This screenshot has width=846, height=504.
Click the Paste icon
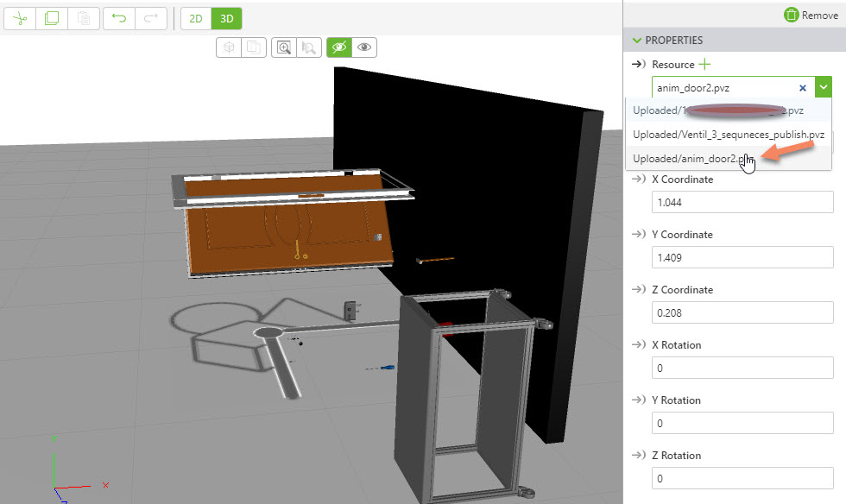coord(84,17)
